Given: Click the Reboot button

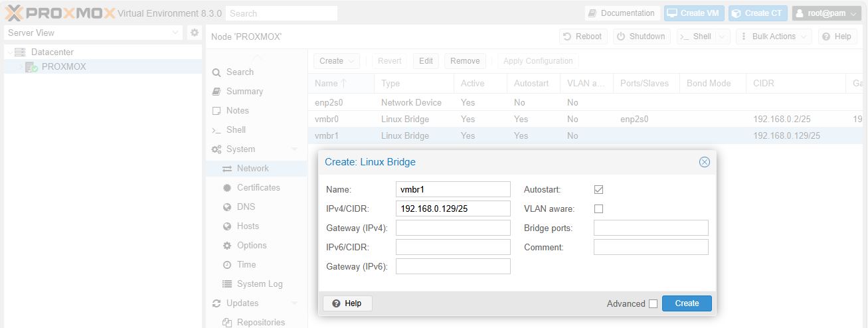Looking at the screenshot, I should 582,37.
